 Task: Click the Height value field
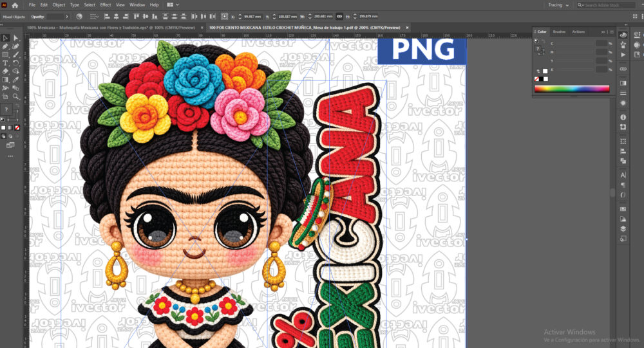[x=368, y=17]
